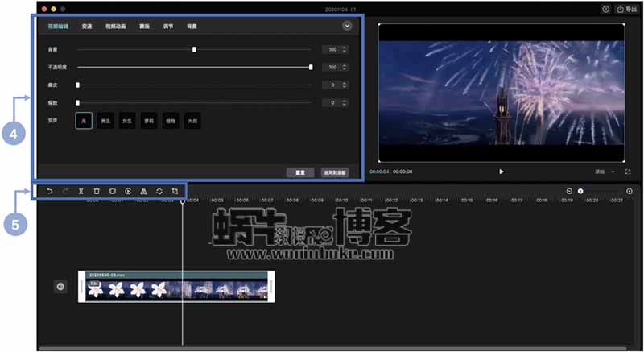Open the 背景 background tab
Image resolution: width=644 pixels, height=352 pixels.
pyautogui.click(x=192, y=27)
